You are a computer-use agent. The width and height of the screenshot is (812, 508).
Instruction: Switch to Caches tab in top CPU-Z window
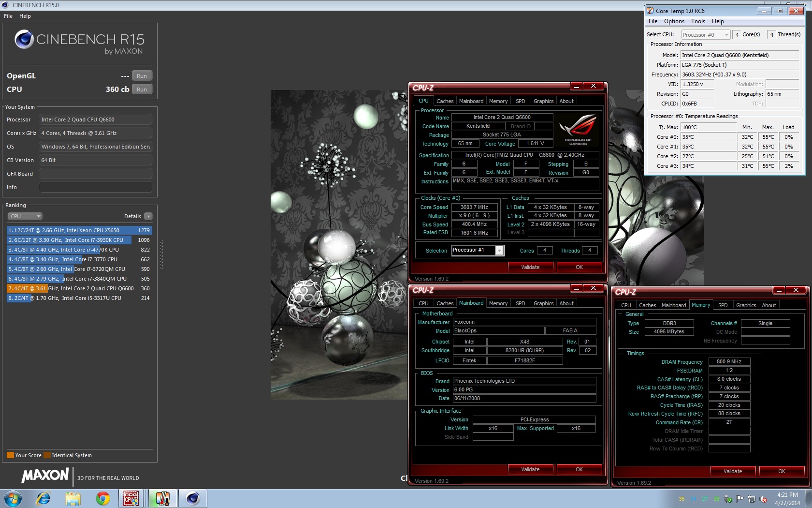tap(445, 101)
